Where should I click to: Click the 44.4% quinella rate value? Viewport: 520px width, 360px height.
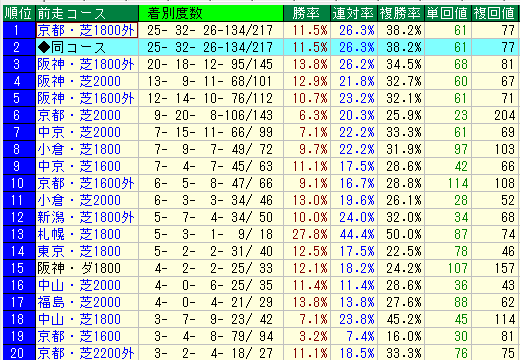coord(357,234)
